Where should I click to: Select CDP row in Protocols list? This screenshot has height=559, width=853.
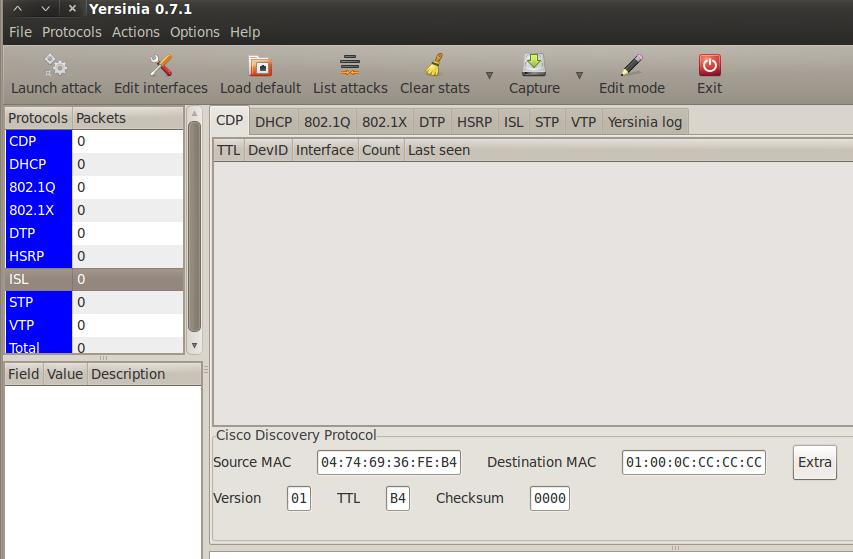click(94, 141)
